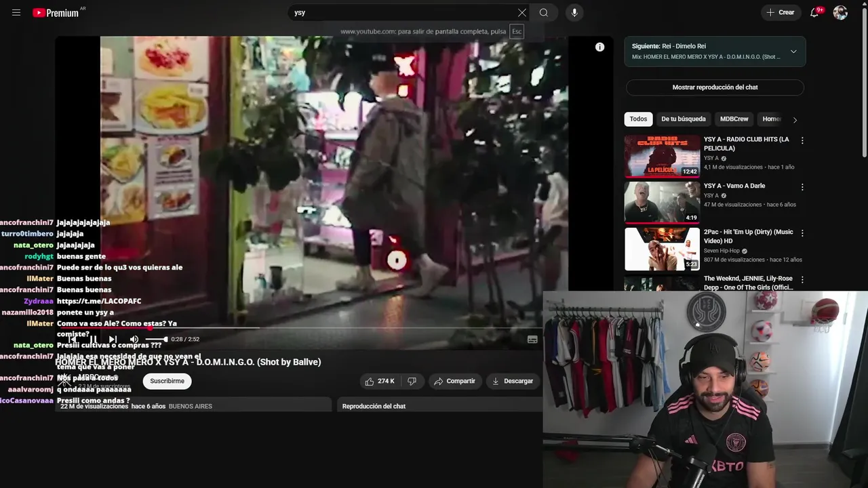Open YSY A - Vamo A Darle title
Screen dimensions: 868x488
pyautogui.click(x=734, y=186)
